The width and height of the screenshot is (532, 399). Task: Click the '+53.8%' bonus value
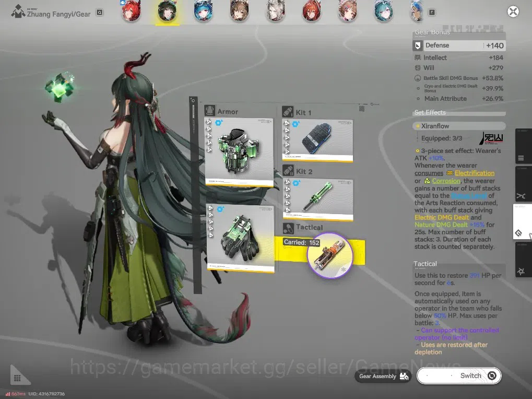(493, 78)
